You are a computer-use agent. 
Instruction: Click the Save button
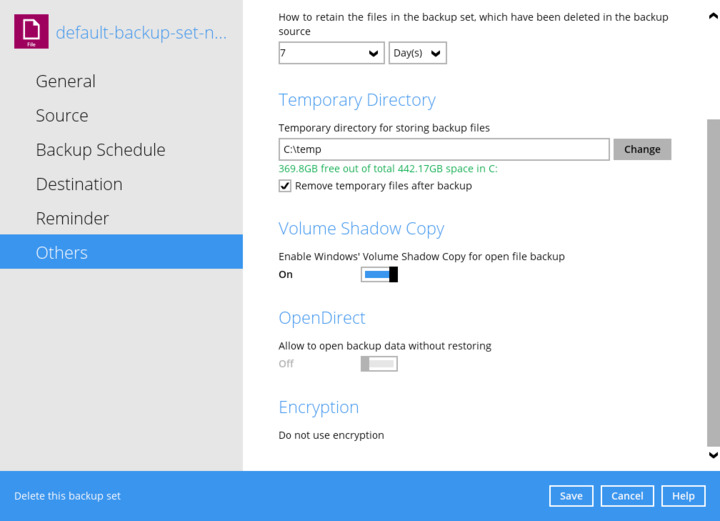pyautogui.click(x=571, y=496)
